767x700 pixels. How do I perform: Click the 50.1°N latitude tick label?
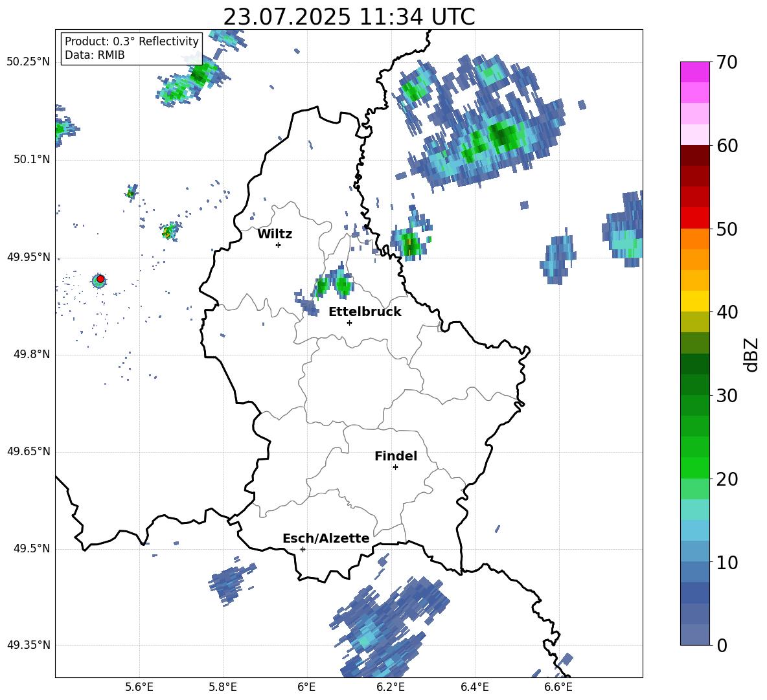(31, 159)
